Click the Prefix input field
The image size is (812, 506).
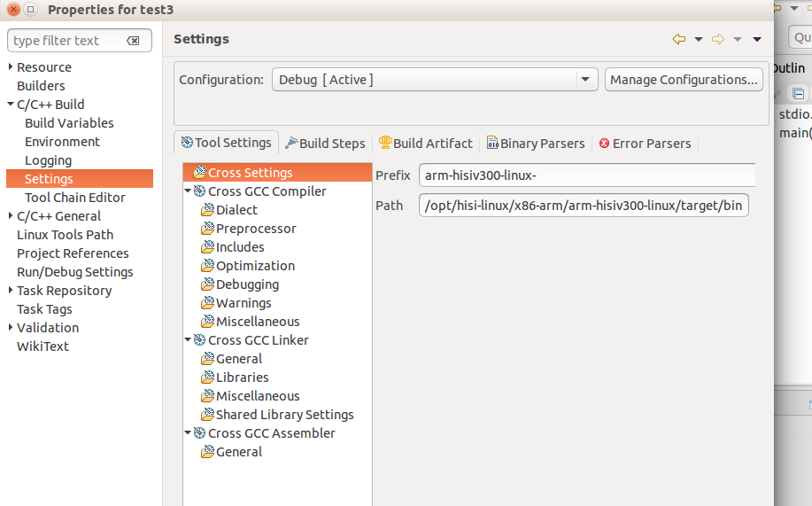coord(587,175)
